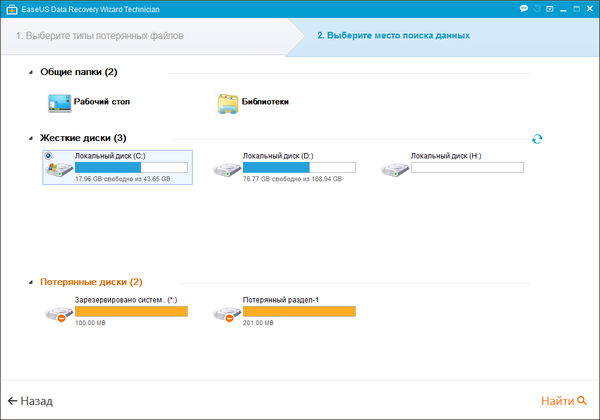Click the lost drive icon for Потерянный раздел-1

pos(227,314)
